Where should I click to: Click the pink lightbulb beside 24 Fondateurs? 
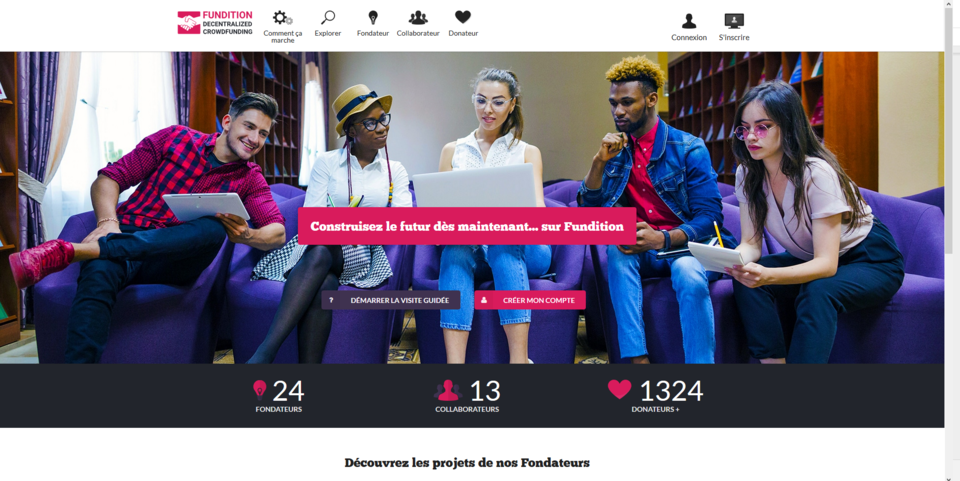coord(260,390)
